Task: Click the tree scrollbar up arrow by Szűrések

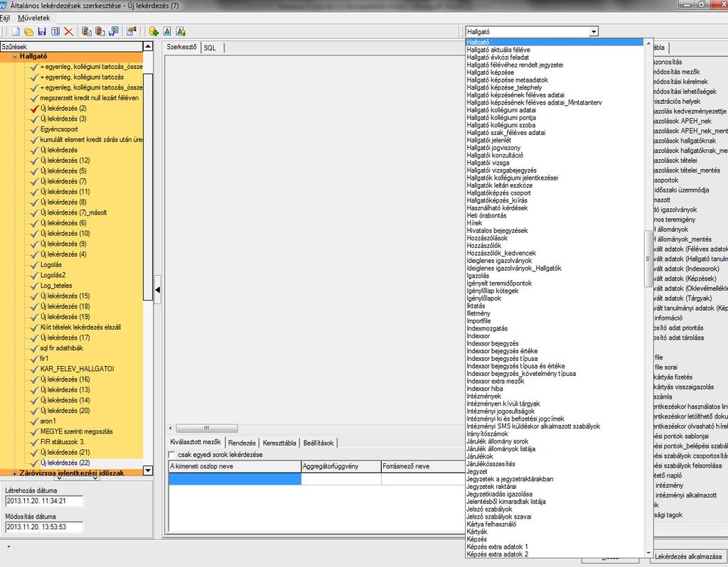Action: (x=148, y=46)
